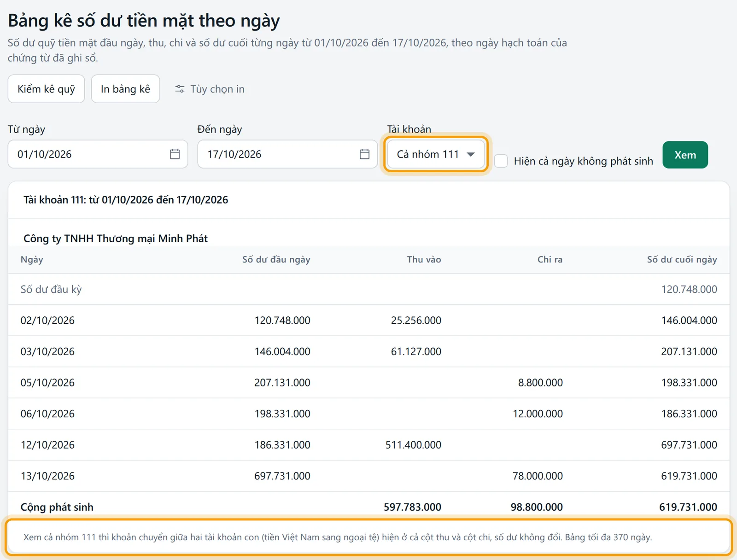
Task: Click the green Xem button
Action: 685,155
